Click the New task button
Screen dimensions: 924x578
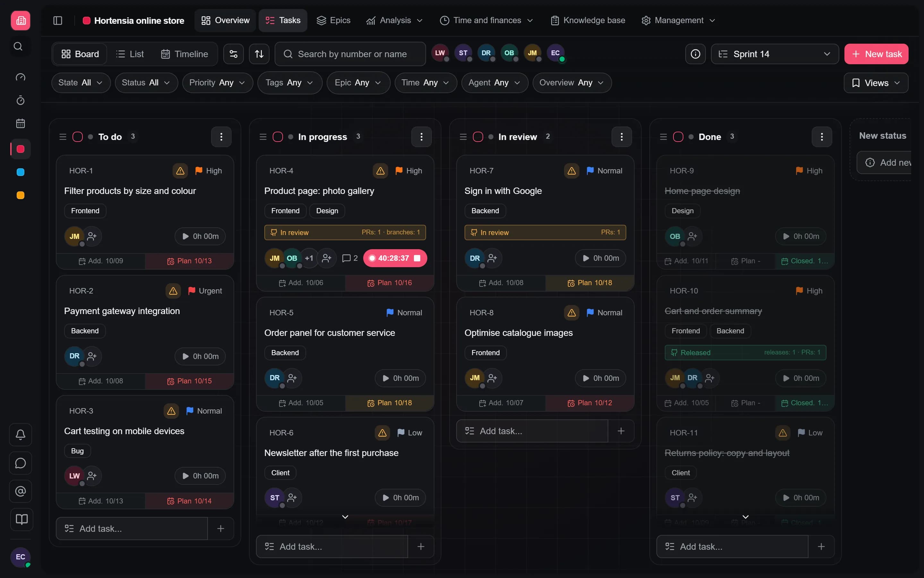click(x=876, y=54)
